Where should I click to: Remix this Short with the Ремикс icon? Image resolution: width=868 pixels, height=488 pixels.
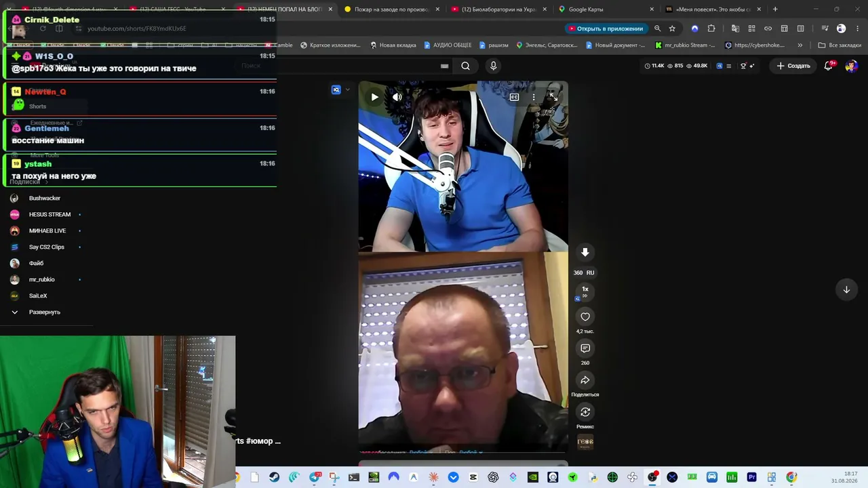coord(585,412)
